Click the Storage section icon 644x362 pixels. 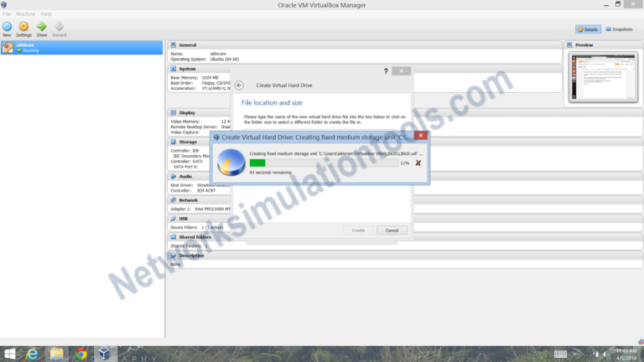point(174,142)
